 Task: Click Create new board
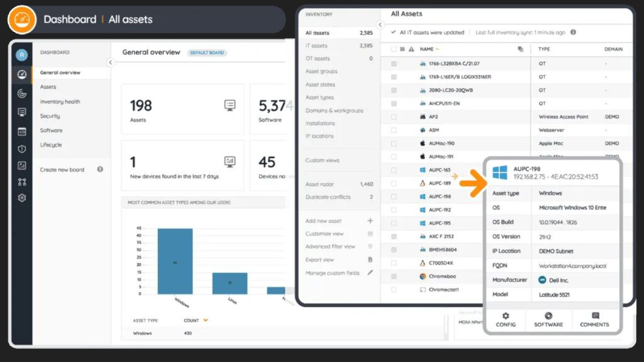coord(62,170)
